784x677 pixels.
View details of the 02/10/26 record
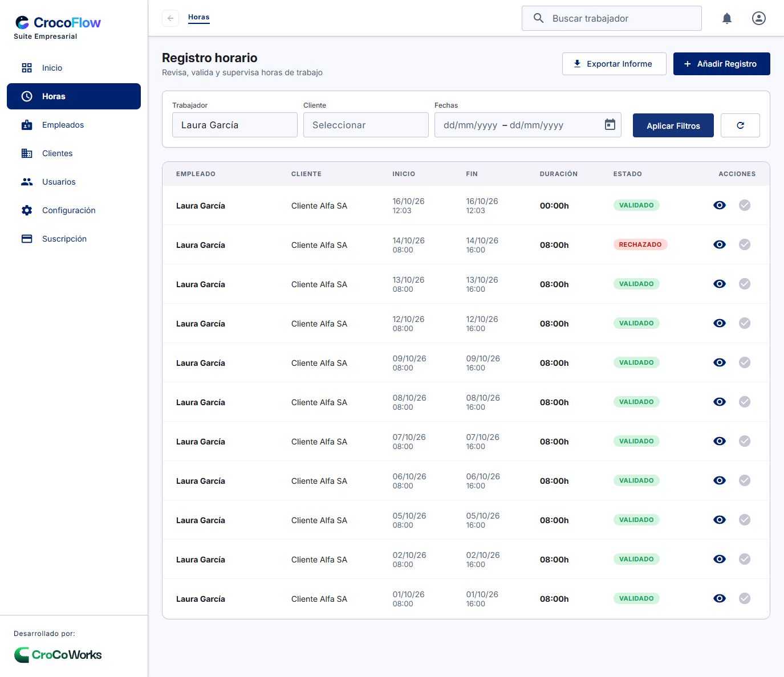(x=720, y=559)
